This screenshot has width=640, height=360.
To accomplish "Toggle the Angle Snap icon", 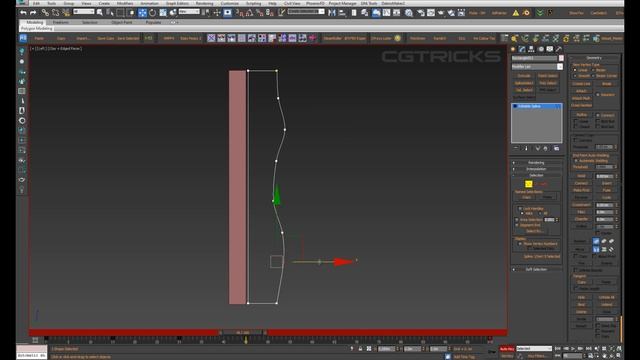I will pyautogui.click(x=249, y=13).
